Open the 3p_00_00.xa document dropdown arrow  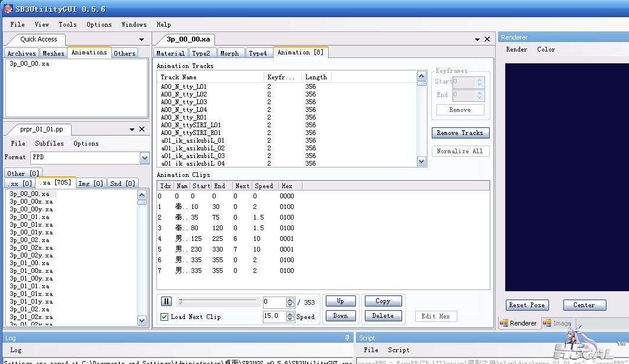pos(477,40)
